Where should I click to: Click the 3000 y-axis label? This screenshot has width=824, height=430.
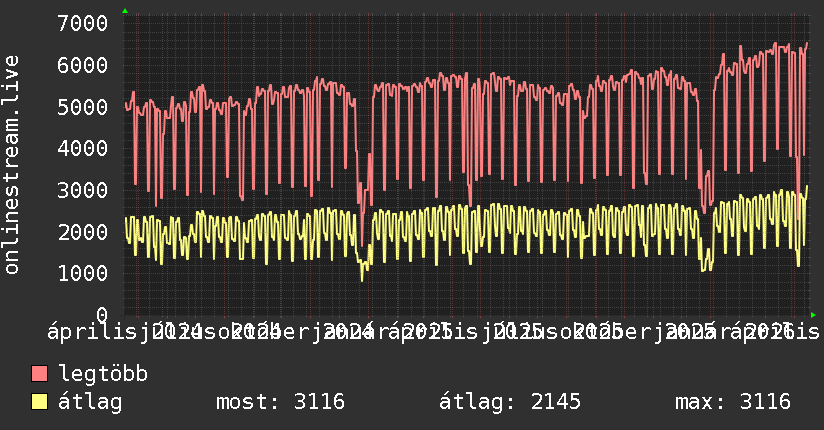click(x=83, y=190)
